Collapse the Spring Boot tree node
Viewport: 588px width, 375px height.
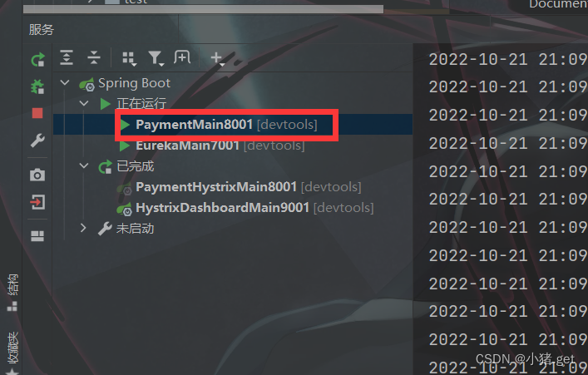pos(65,82)
